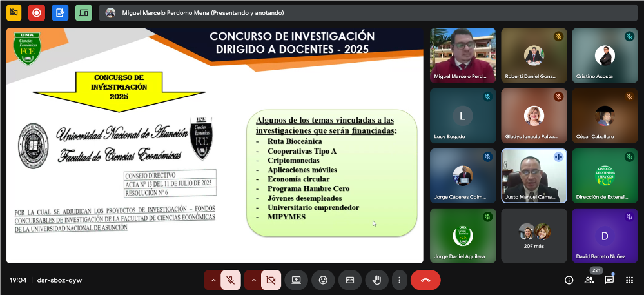Click muted mic icon on Jorge Cáceres tile
Image resolution: width=644 pixels, height=295 pixels.
click(487, 157)
